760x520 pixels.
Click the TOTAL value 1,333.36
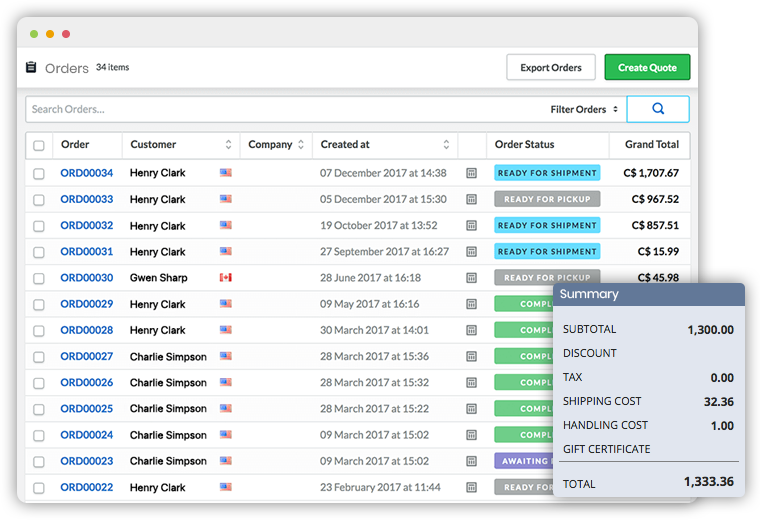(x=709, y=482)
